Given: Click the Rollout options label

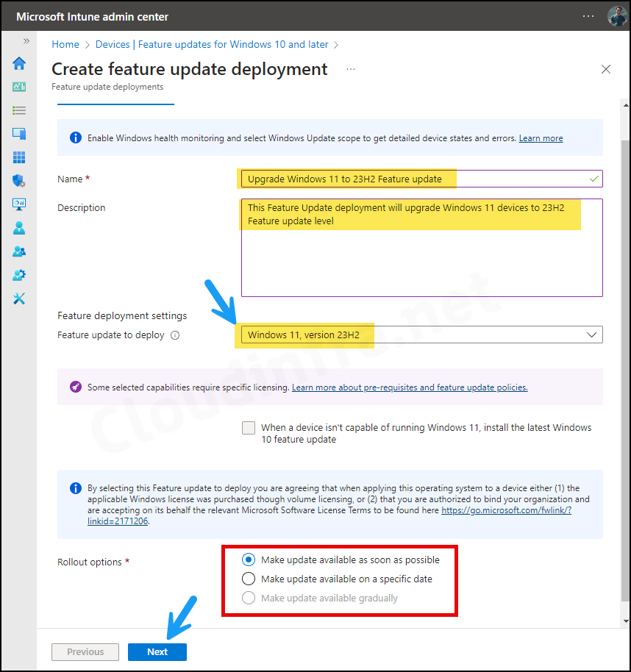Looking at the screenshot, I should (x=90, y=562).
